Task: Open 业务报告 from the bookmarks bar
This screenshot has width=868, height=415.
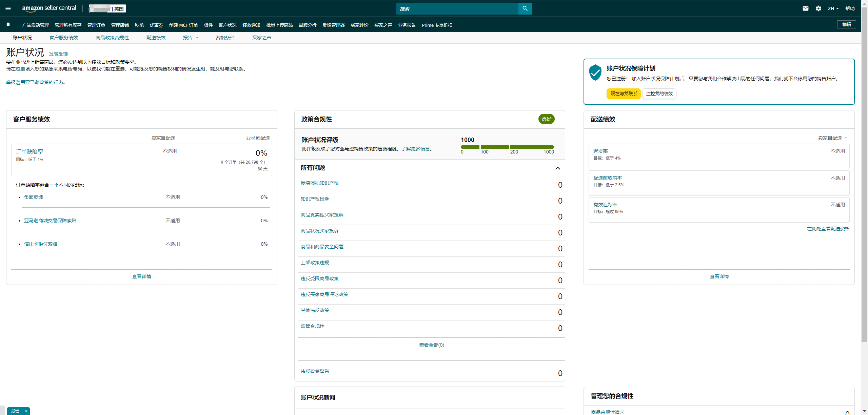Action: pos(407,25)
